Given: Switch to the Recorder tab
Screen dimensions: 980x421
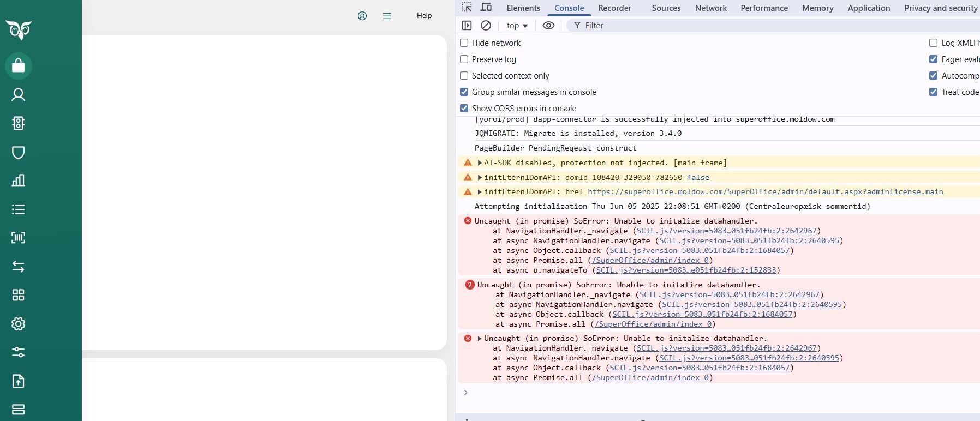Looking at the screenshot, I should (614, 8).
